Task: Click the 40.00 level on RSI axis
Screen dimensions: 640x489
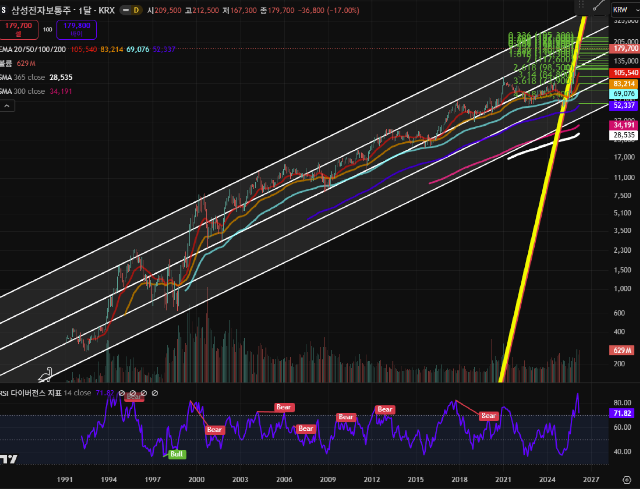Action: tap(622, 451)
